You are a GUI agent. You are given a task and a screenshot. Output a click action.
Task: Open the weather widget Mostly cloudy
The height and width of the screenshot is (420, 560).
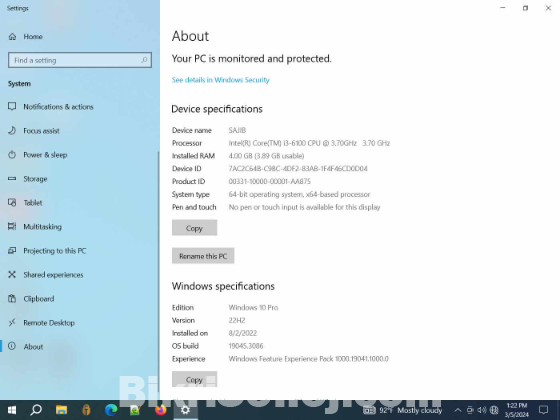(403, 410)
